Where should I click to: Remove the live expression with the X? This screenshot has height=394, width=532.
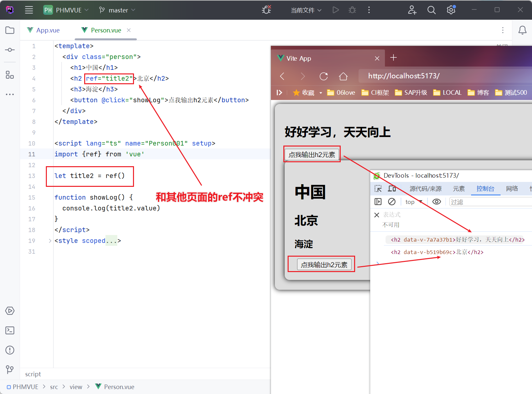click(x=377, y=215)
